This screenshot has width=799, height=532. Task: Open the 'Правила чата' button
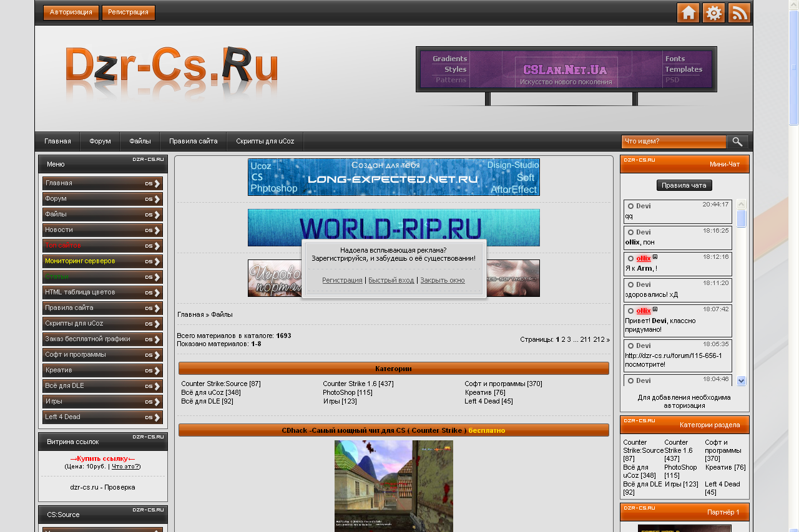tap(684, 185)
